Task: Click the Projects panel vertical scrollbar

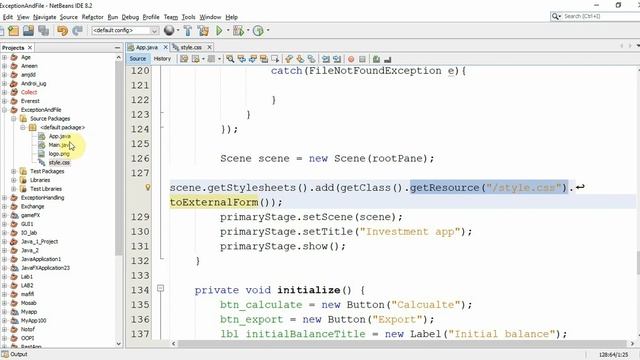Action: [x=119, y=159]
